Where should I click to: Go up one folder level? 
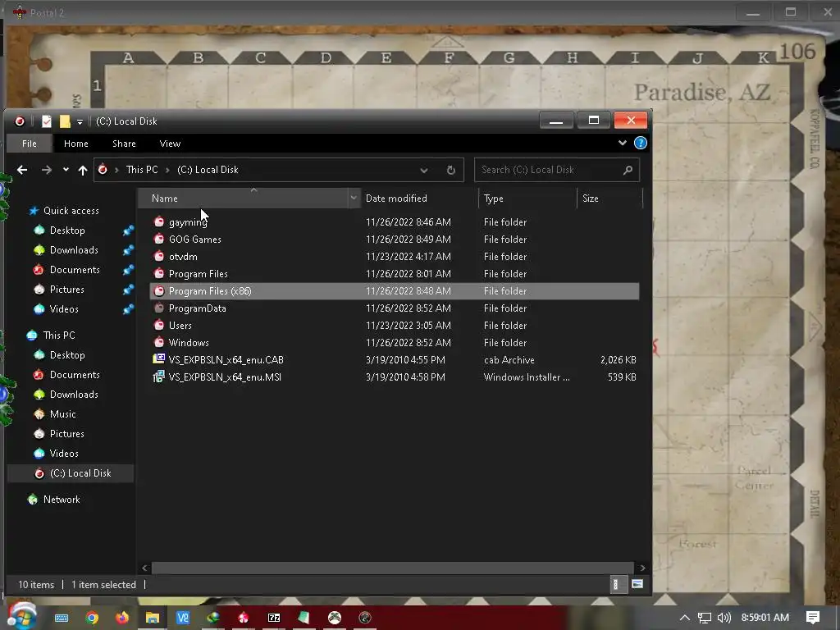(x=83, y=170)
